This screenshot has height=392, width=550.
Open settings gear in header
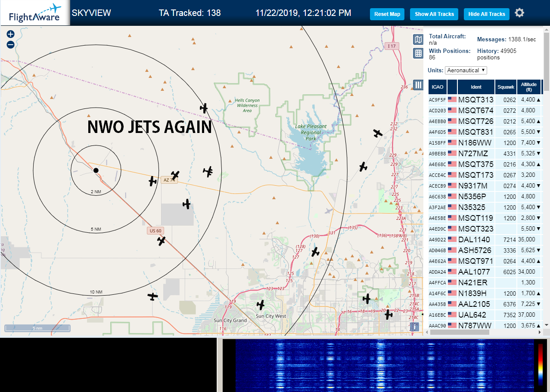[x=519, y=13]
